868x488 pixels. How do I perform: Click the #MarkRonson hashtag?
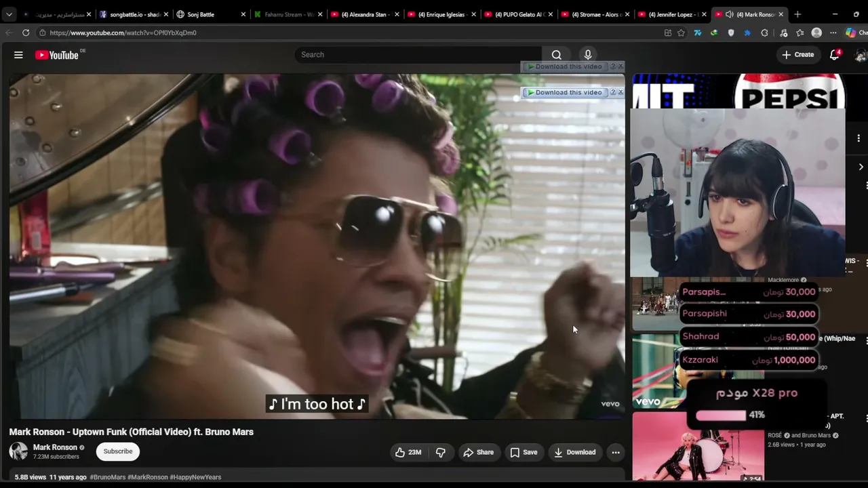(x=148, y=477)
